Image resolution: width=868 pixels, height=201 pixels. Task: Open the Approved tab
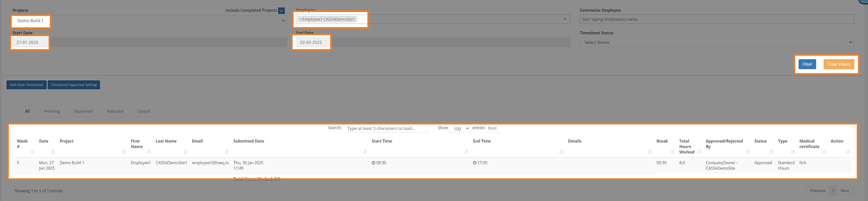pos(83,111)
